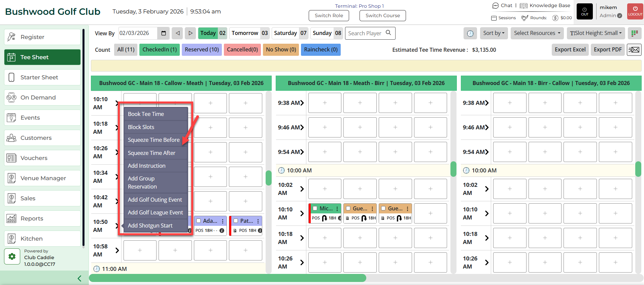Click the Switch Course button
Image resolution: width=644 pixels, height=285 pixels.
point(382,15)
